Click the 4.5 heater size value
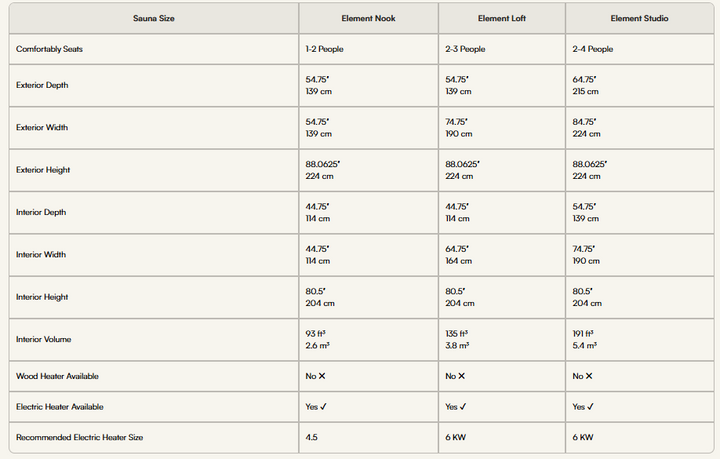The image size is (720, 459). [311, 437]
